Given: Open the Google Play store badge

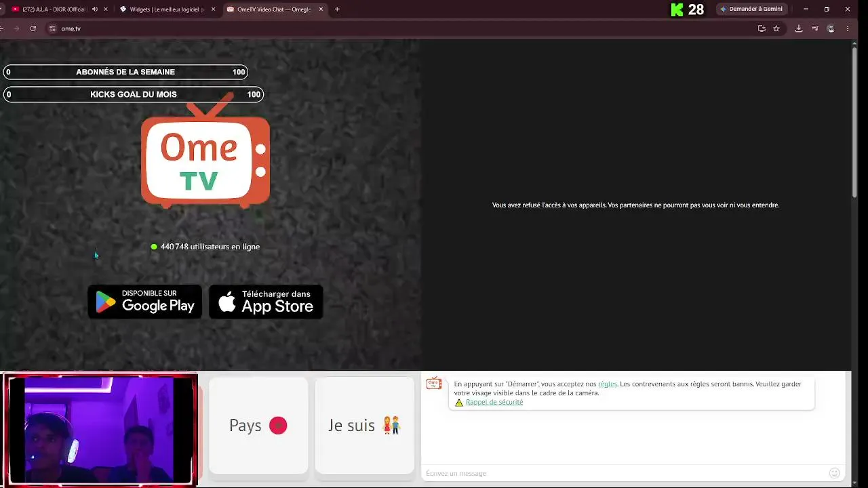Looking at the screenshot, I should click(x=144, y=302).
